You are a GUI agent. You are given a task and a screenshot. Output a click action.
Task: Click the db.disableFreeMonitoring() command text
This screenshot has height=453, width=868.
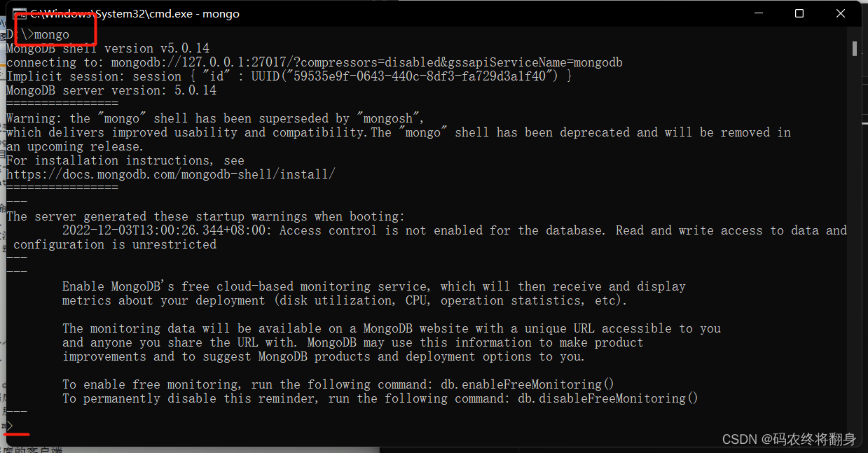(608, 398)
